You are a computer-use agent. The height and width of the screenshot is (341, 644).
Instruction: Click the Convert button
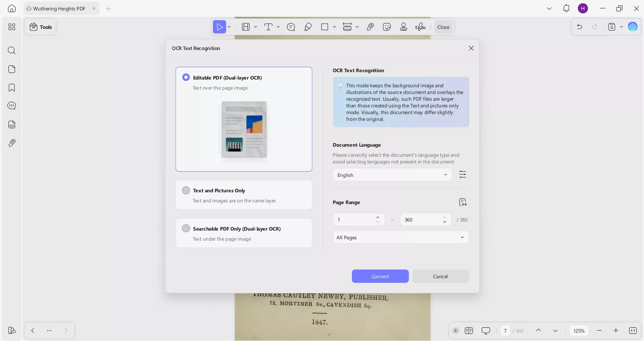(x=380, y=276)
